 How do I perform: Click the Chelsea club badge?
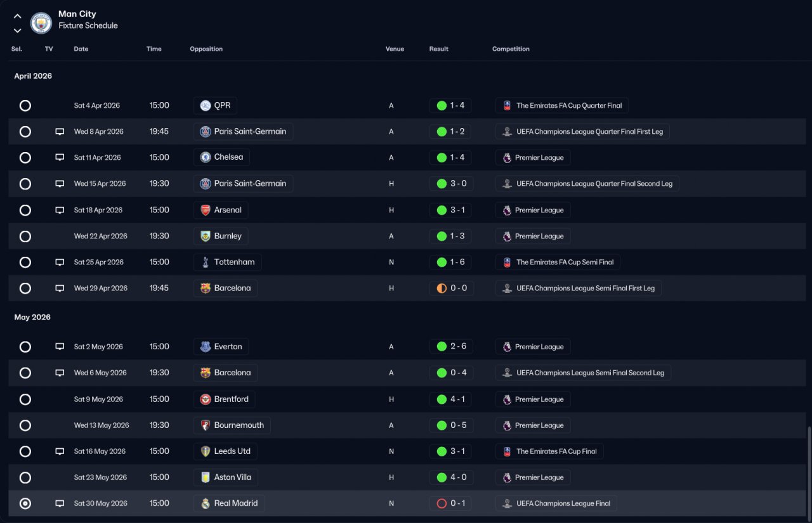point(205,157)
